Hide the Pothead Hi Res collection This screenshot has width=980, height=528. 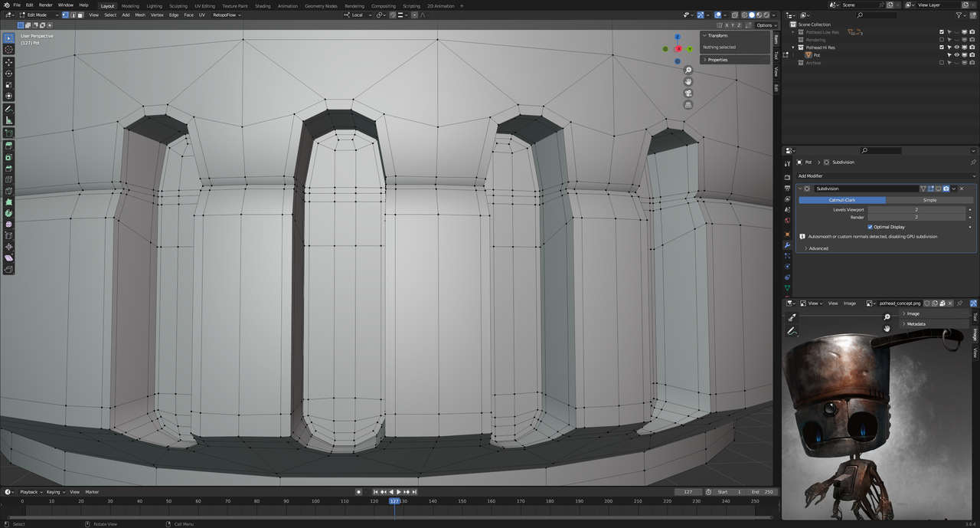point(956,48)
